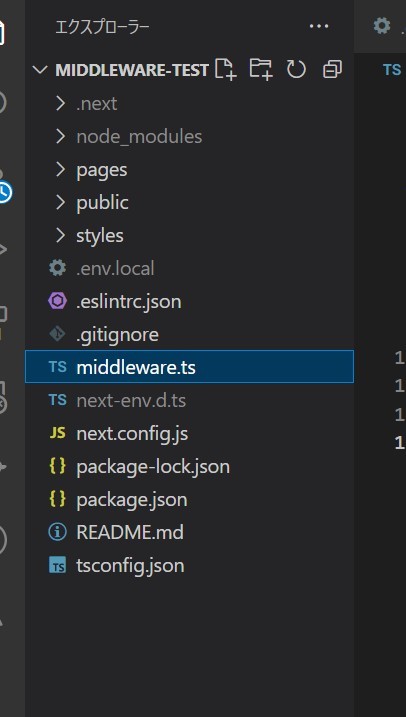This screenshot has height=717, width=406.
Task: Click the エクスプローラー panel title
Action: pos(102,27)
